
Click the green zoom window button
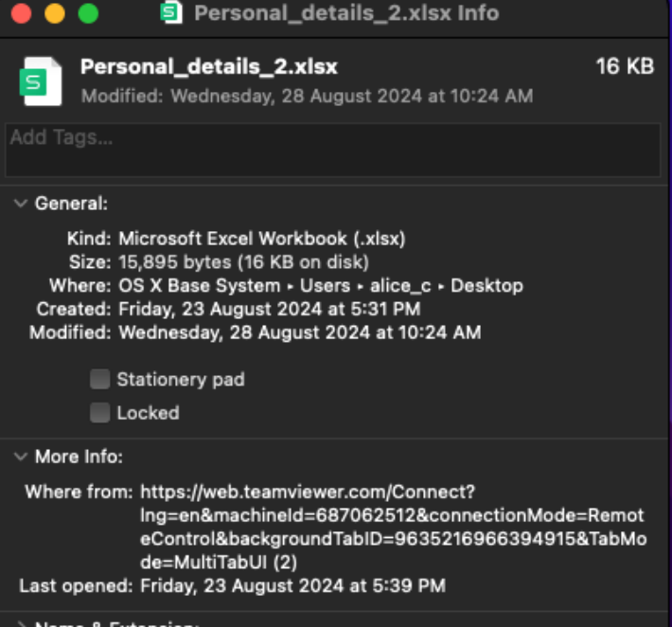[x=88, y=13]
